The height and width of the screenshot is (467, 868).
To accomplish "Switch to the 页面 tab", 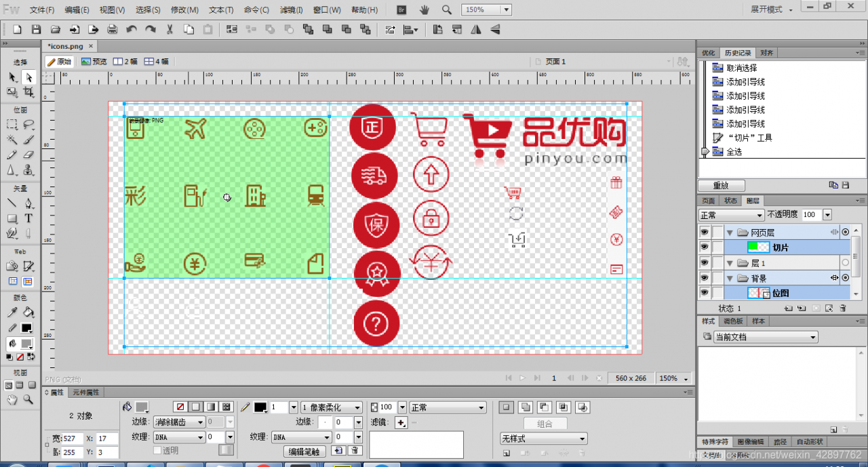I will pyautogui.click(x=707, y=201).
